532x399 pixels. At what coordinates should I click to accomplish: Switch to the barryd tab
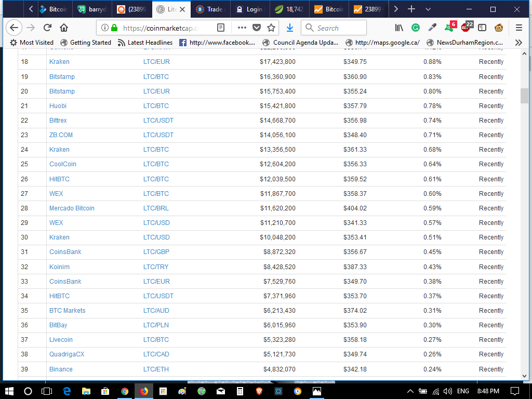click(x=92, y=9)
